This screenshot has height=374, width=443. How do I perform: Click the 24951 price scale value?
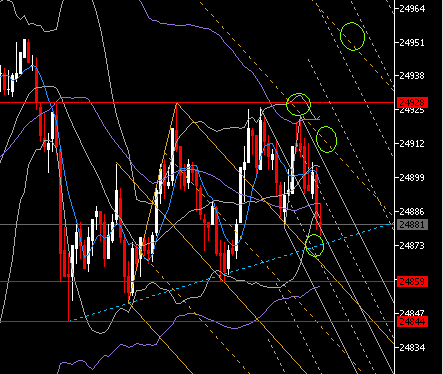[412, 43]
